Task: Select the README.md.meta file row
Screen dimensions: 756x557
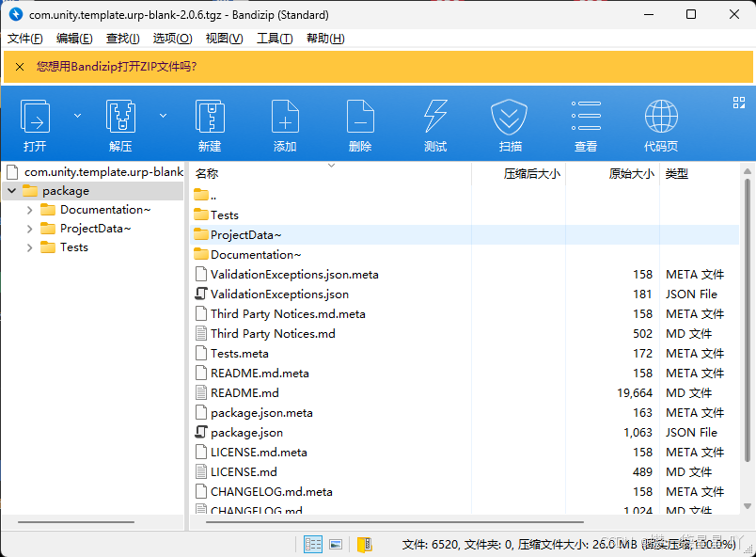Action: coord(465,373)
